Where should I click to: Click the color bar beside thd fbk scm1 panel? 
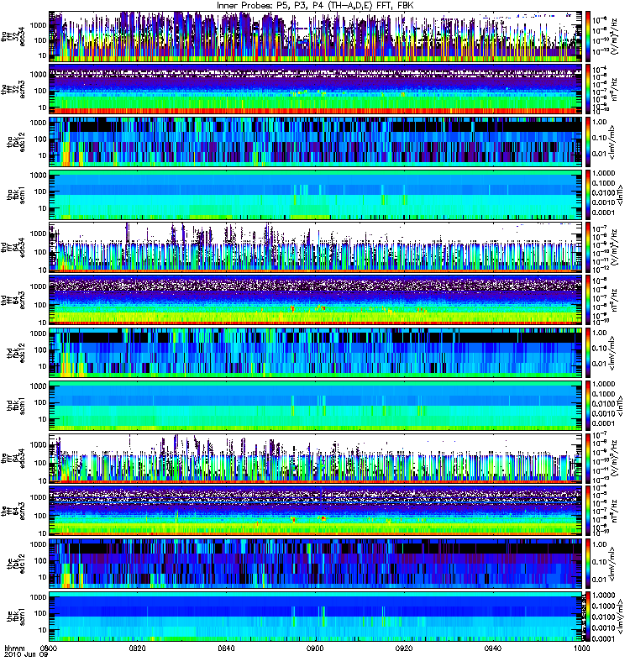point(589,406)
